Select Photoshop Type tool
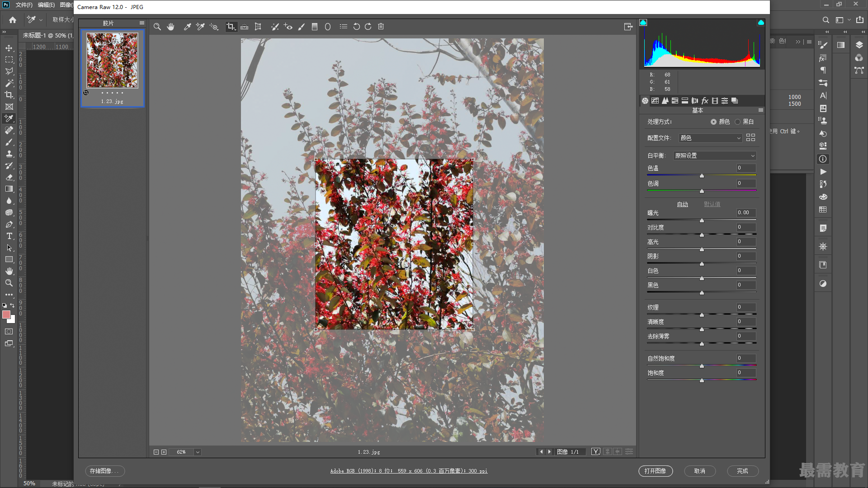Screen dimensions: 868x488 click(9, 236)
